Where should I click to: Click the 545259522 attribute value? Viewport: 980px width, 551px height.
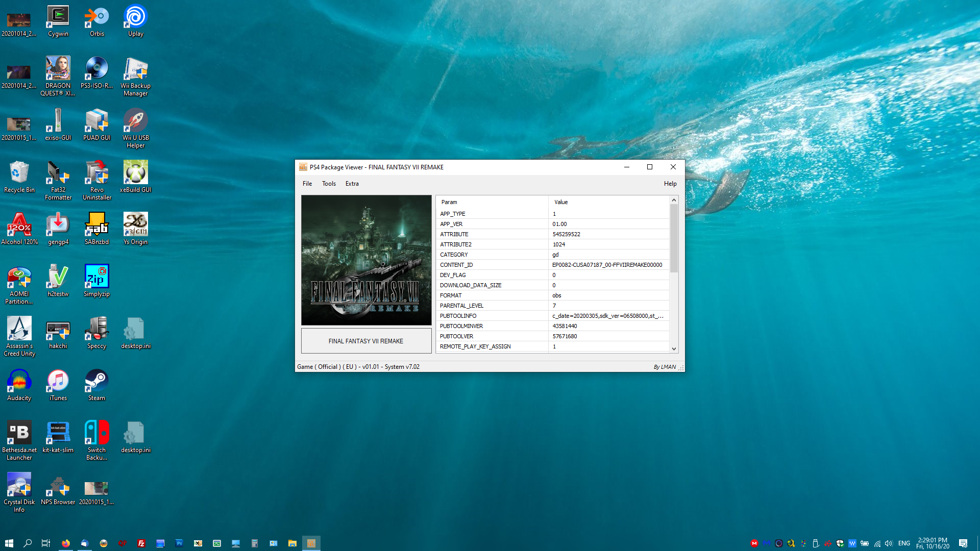point(566,234)
